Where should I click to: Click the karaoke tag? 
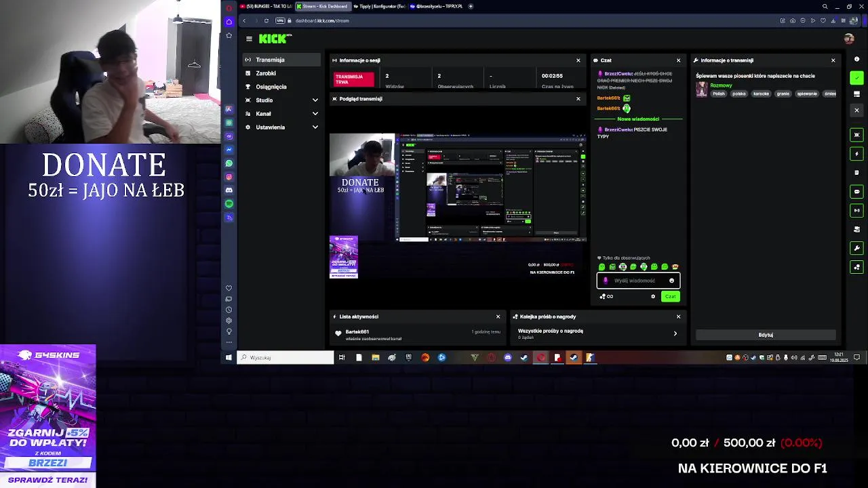click(761, 94)
